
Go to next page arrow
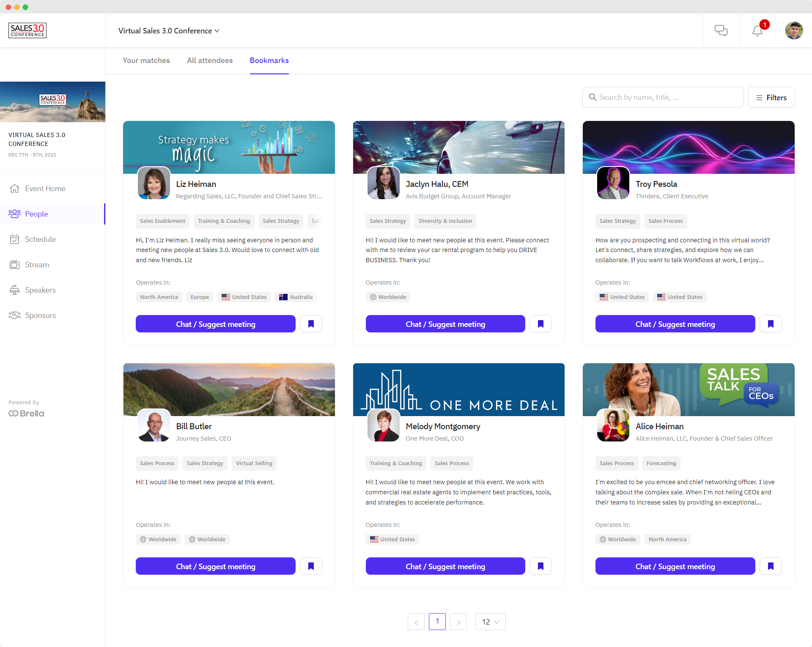point(458,622)
